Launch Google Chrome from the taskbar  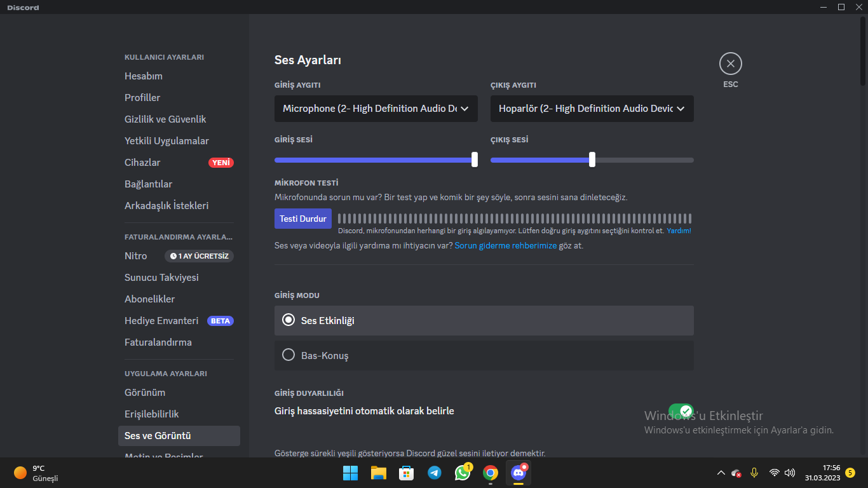point(490,473)
